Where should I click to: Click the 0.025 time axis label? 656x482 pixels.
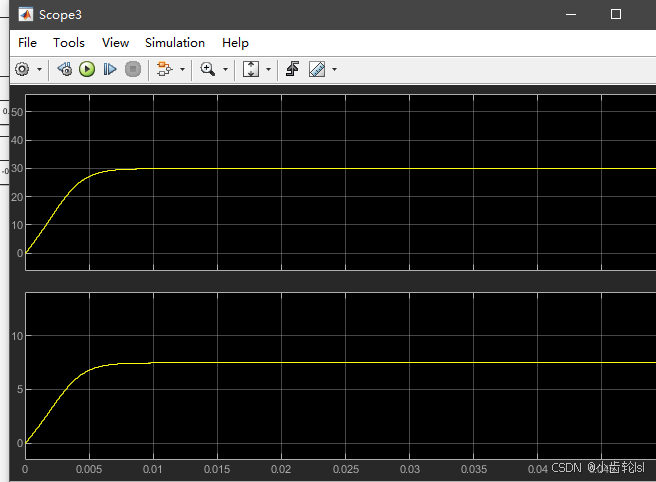346,469
